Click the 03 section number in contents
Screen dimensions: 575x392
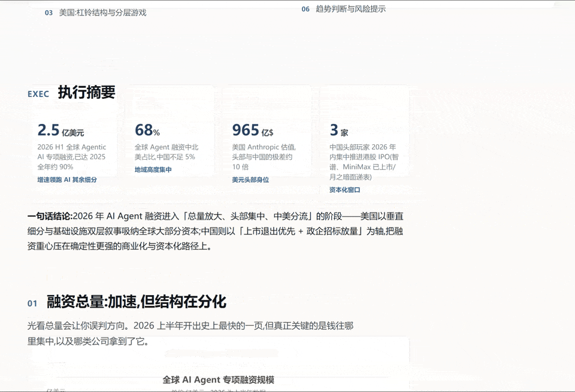[49, 13]
